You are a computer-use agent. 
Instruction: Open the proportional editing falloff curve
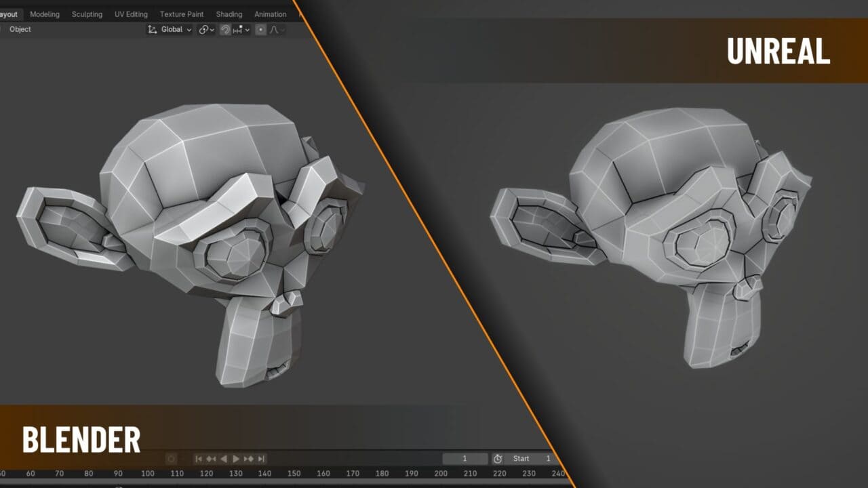coord(277,30)
